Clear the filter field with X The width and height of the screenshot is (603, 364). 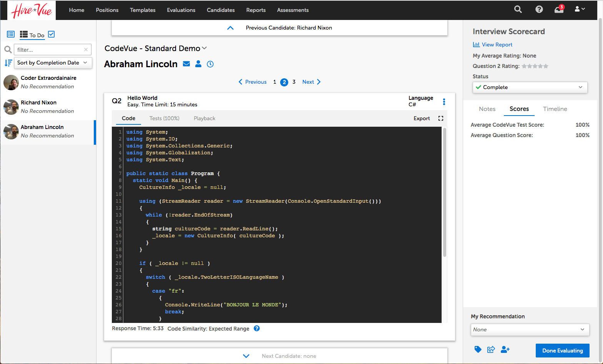[x=86, y=50]
